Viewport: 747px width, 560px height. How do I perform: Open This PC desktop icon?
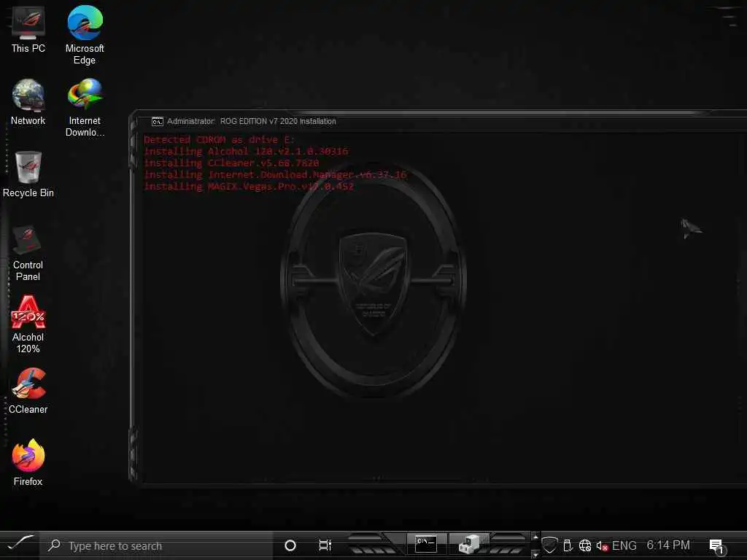(x=28, y=29)
